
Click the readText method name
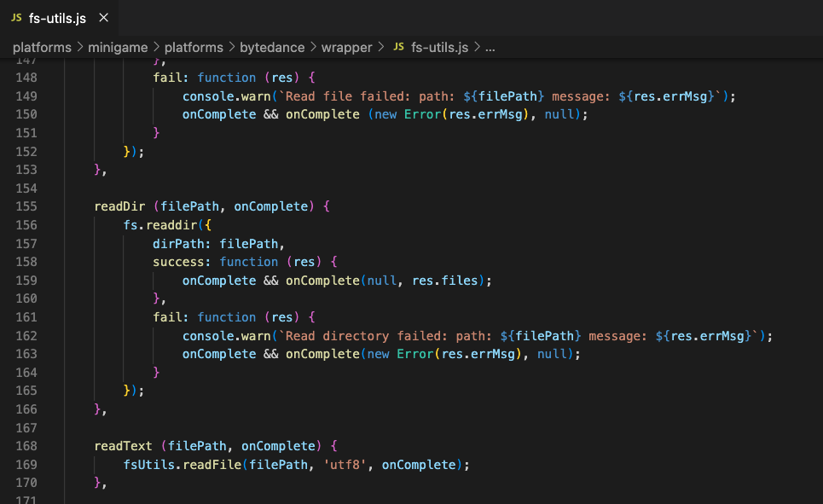(x=123, y=446)
